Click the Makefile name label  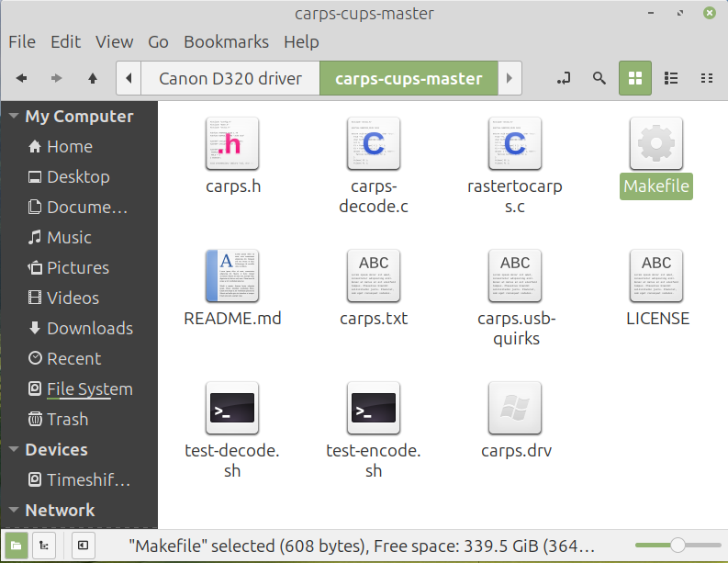656,186
